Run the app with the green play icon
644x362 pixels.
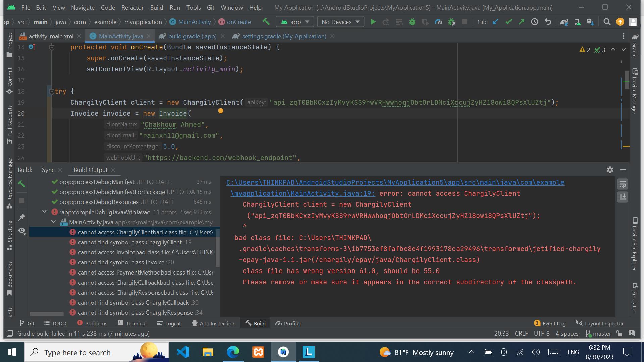(x=373, y=22)
